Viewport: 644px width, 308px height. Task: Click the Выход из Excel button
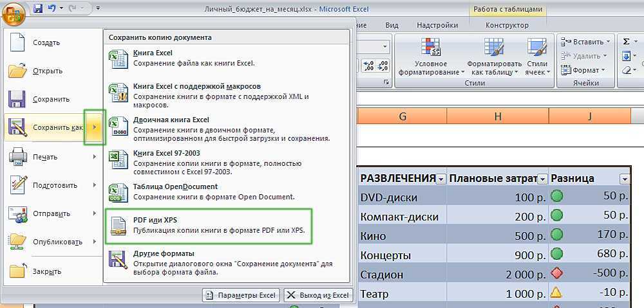pyautogui.click(x=318, y=295)
